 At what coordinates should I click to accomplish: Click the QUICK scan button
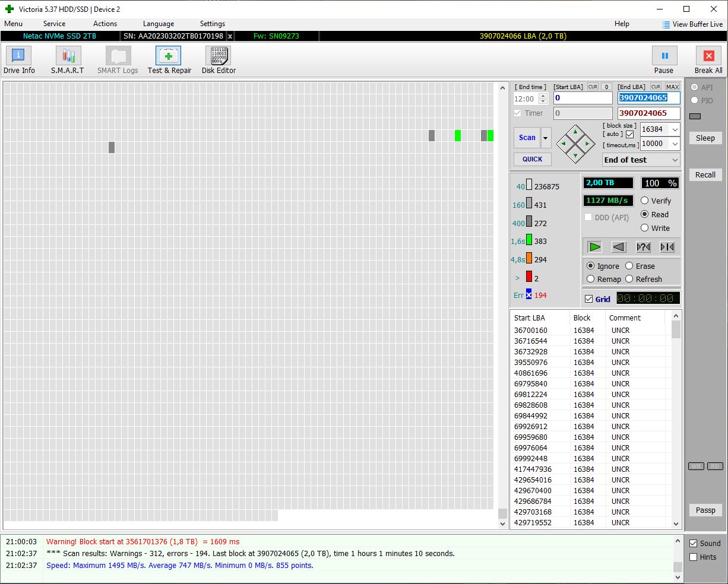pyautogui.click(x=532, y=159)
